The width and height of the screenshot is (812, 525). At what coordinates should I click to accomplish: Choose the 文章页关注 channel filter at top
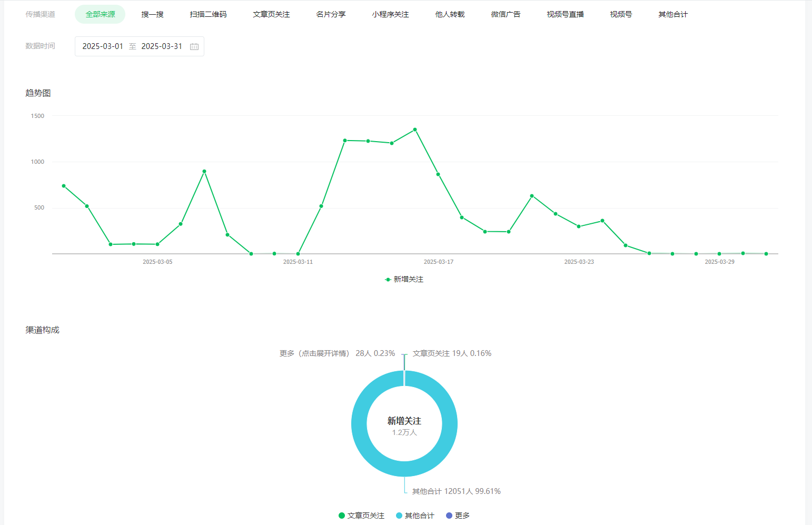[x=271, y=14]
